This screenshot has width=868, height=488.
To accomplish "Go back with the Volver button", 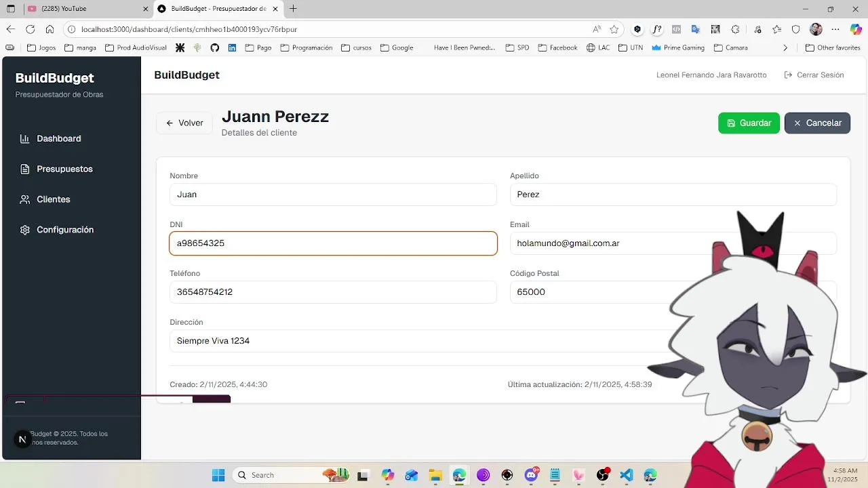I will click(184, 123).
